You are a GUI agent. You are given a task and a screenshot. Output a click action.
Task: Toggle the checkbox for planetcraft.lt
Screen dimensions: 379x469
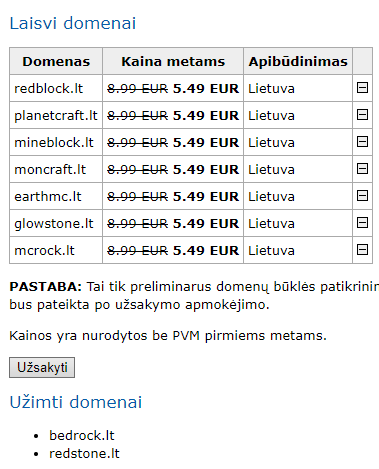[362, 115]
